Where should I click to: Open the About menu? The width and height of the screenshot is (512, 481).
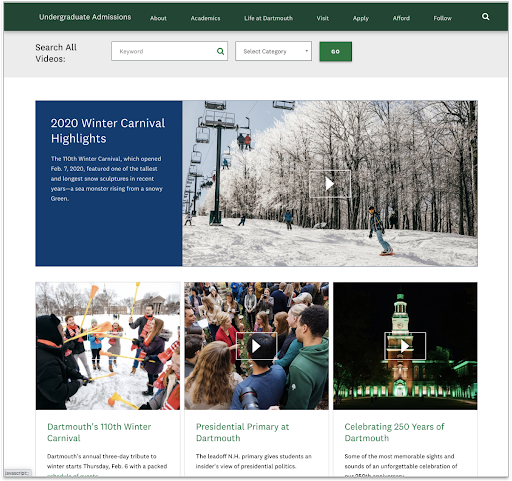pyautogui.click(x=158, y=18)
